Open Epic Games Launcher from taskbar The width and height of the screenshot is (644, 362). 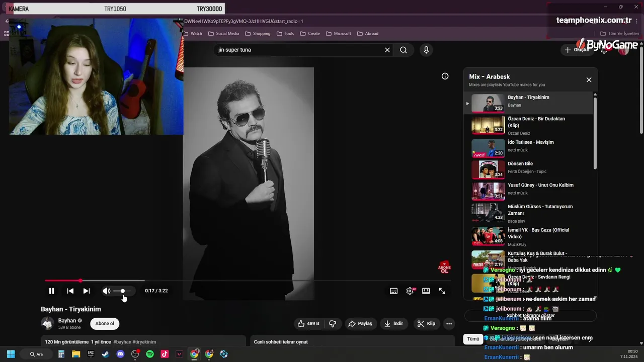[91, 354]
